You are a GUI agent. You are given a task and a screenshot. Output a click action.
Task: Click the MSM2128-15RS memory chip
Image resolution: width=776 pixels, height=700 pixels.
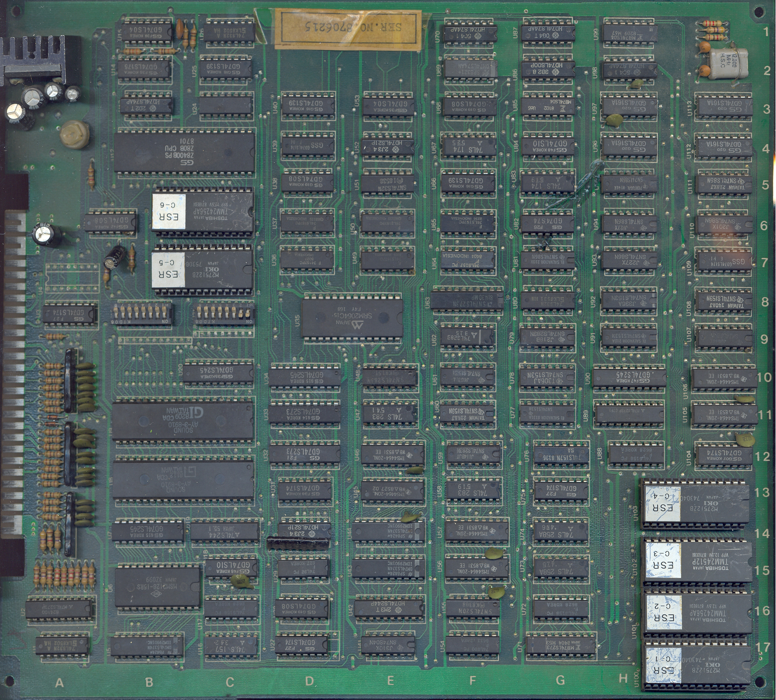click(x=157, y=587)
